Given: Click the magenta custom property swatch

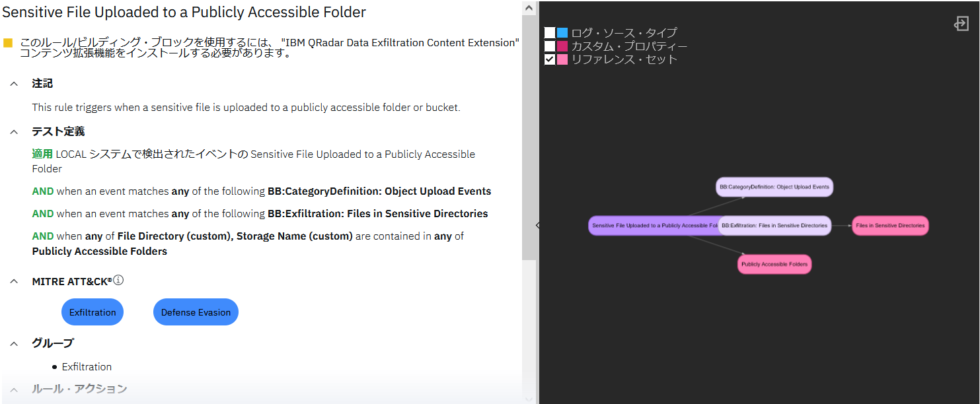Looking at the screenshot, I should tap(562, 46).
